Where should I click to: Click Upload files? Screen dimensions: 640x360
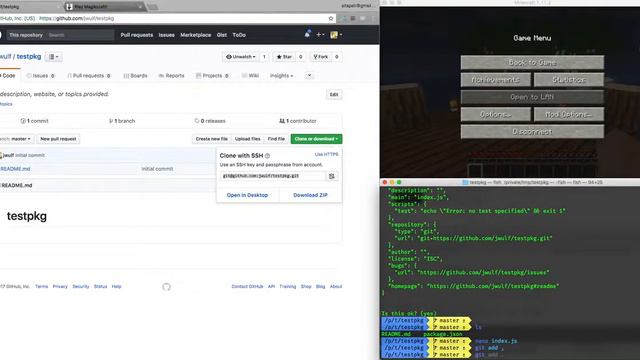247,139
